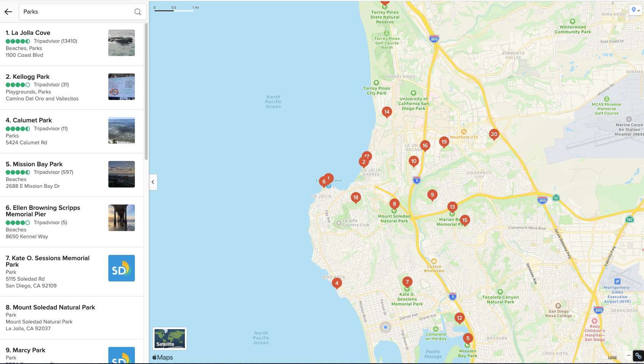Screen dimensions: 644x364
Task: Select map pin number 6
Action: 324,181
